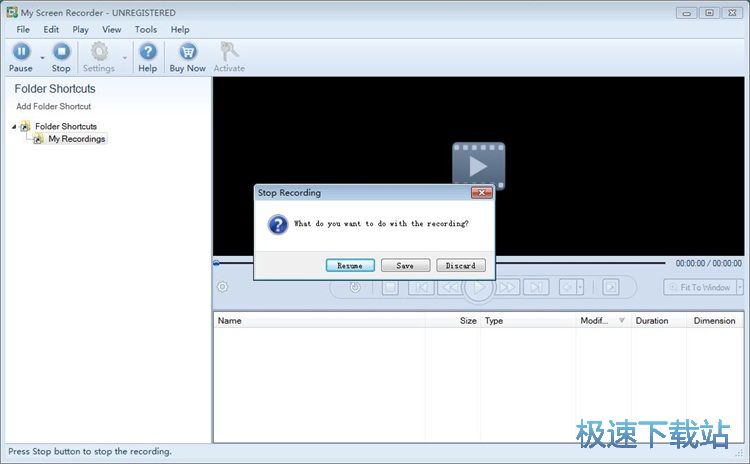
Task: Open the Help menu
Action: (x=180, y=30)
